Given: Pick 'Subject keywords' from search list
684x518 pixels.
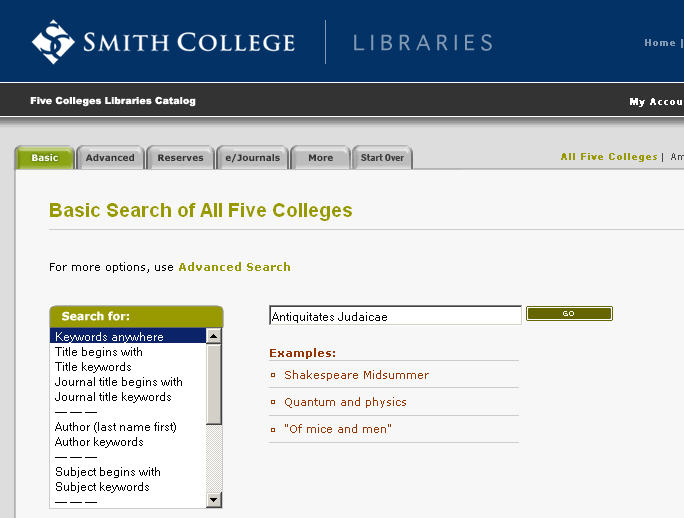Looking at the screenshot, I should [x=102, y=487].
